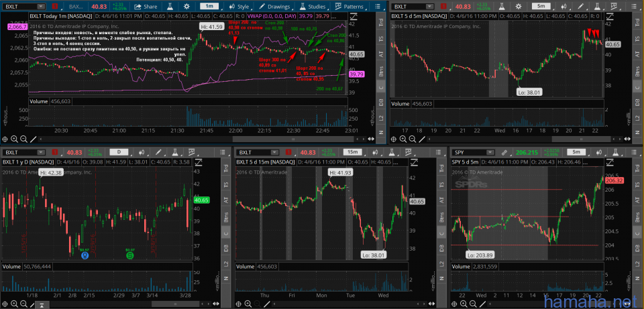
Task: Zoom out on the daily chart
Action: click(23, 304)
